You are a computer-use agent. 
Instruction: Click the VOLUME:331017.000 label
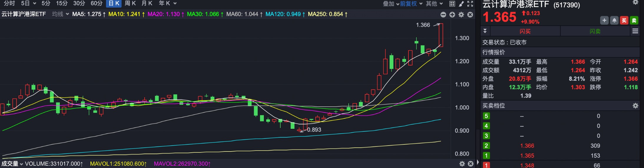54,164
